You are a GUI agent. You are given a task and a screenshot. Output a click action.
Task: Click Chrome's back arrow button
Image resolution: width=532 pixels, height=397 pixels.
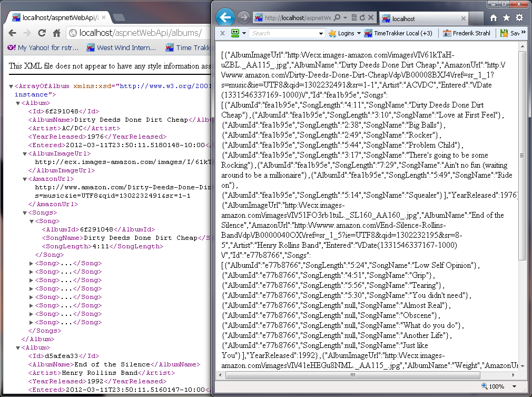click(x=13, y=33)
